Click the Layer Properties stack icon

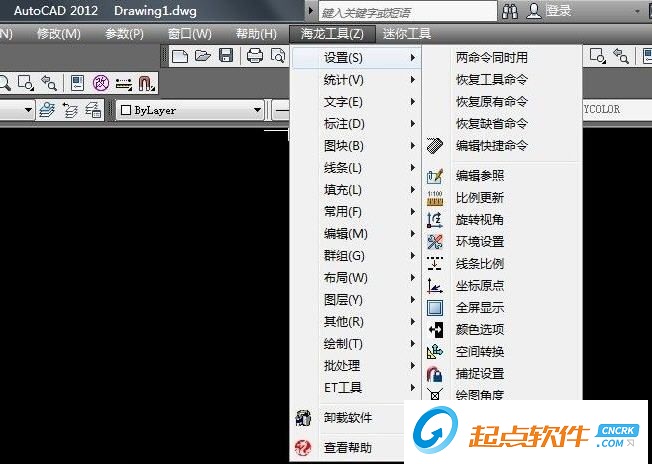point(47,110)
